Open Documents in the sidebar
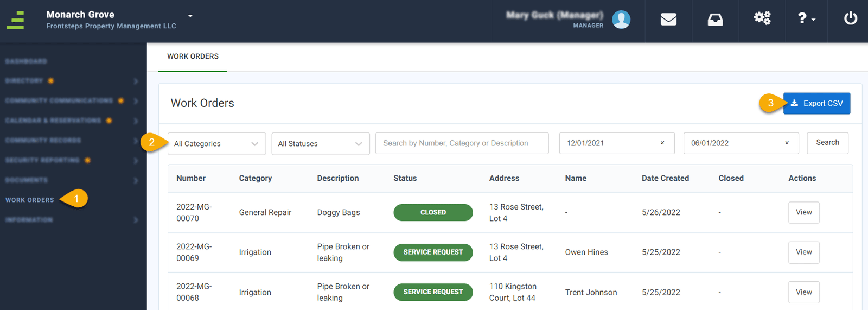The height and width of the screenshot is (310, 868). click(x=27, y=180)
